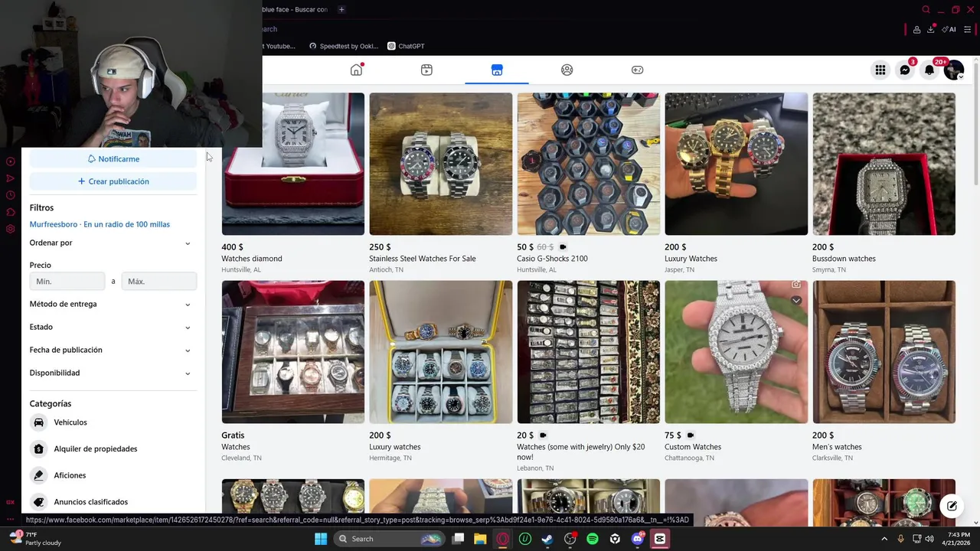Open the Reels video icon
The width and height of the screenshot is (980, 551).
pyautogui.click(x=426, y=70)
